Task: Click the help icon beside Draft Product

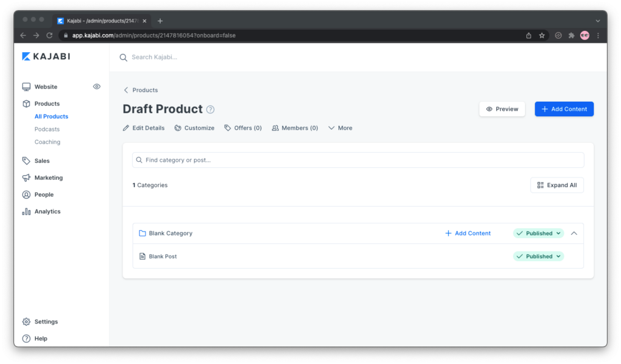Action: coord(210,110)
